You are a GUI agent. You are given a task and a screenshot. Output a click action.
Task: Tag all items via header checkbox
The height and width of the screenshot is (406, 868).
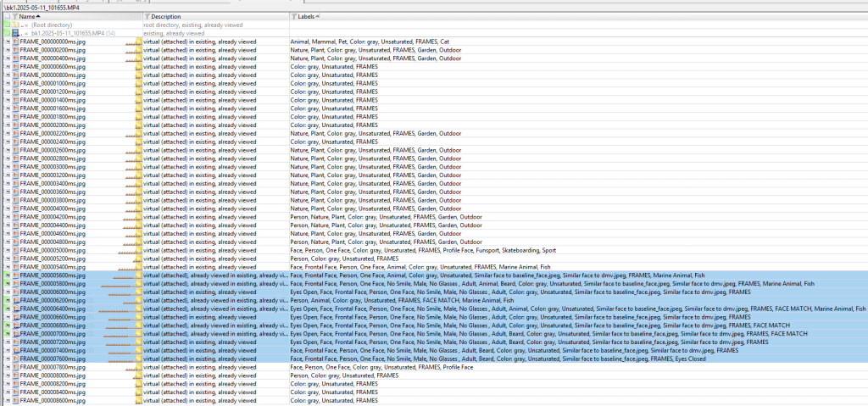coord(7,17)
